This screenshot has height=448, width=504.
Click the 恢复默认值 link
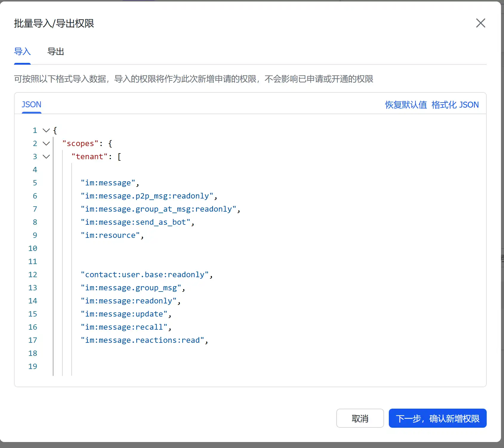tap(405, 105)
